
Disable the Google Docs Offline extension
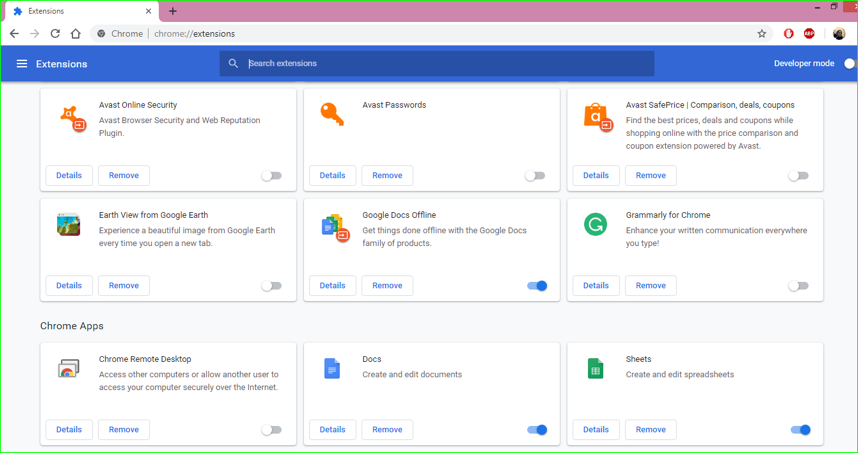tap(537, 286)
